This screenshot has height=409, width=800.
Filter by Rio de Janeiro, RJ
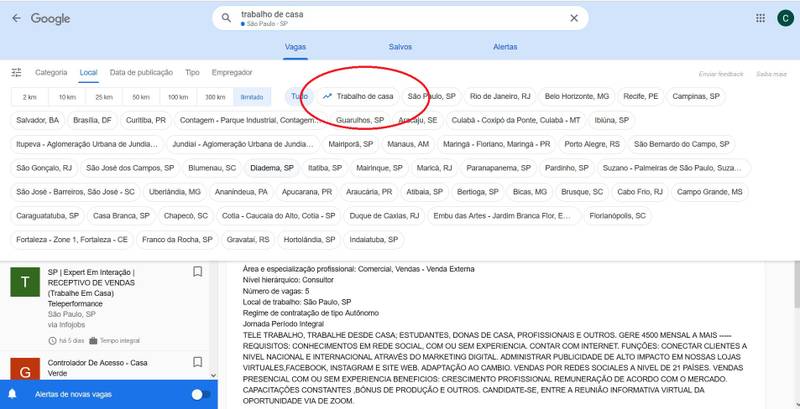[500, 96]
